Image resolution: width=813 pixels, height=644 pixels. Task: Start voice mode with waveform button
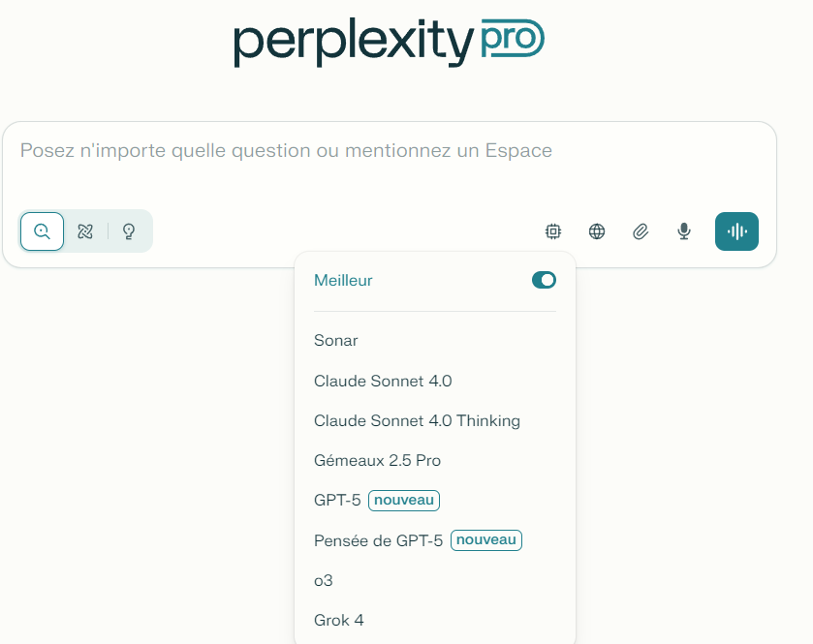tap(736, 231)
